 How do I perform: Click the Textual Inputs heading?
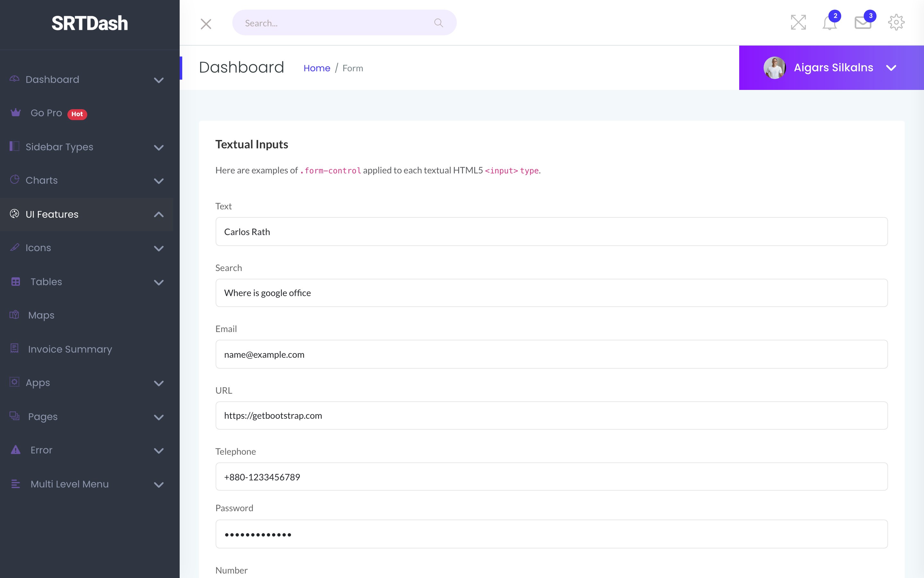point(252,144)
